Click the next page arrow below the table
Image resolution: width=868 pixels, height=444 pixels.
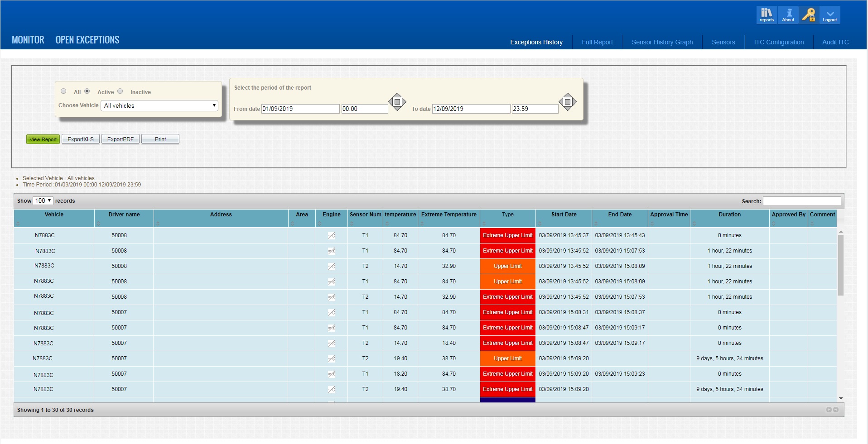[836, 410]
